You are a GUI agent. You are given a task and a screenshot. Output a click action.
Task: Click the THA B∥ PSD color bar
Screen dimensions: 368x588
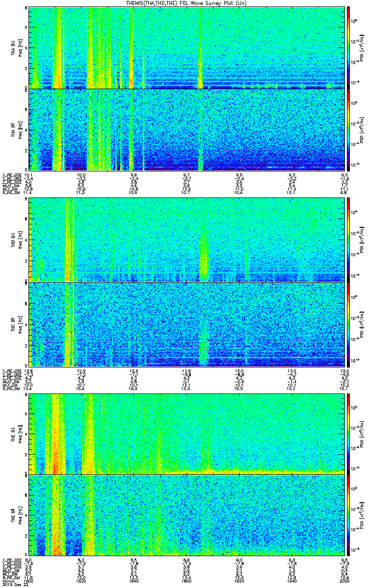[348, 130]
